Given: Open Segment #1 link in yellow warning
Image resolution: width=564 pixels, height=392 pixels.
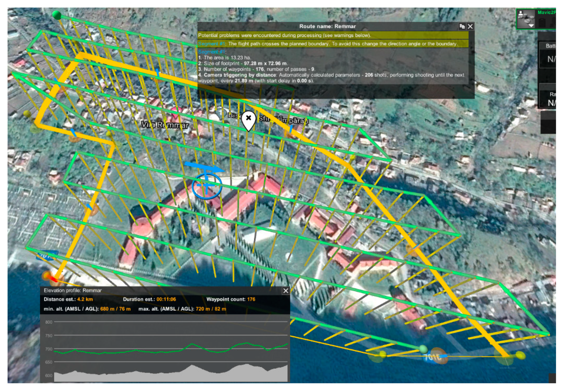Looking at the screenshot, I should pos(211,44).
